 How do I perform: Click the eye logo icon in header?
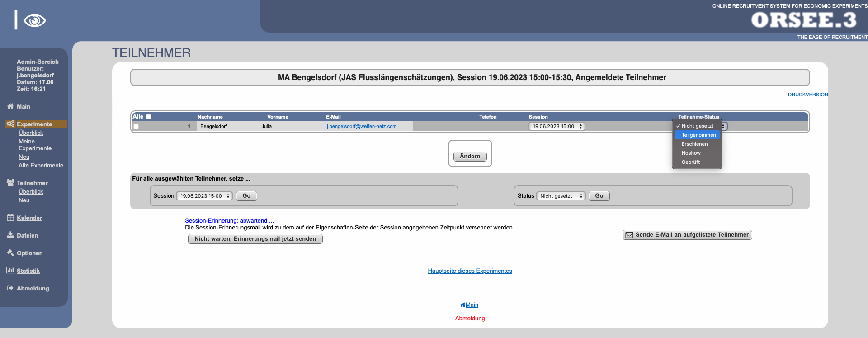(x=34, y=20)
